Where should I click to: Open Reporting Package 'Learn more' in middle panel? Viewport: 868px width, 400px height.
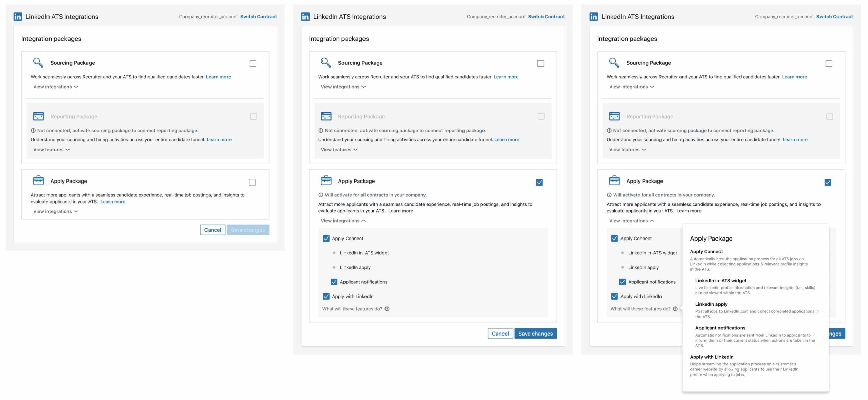coord(507,140)
